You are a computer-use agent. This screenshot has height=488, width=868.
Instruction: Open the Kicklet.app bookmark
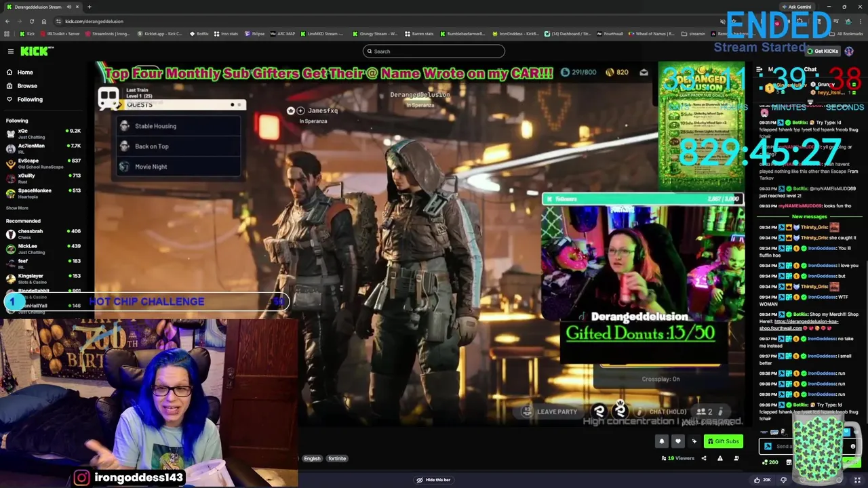point(160,33)
